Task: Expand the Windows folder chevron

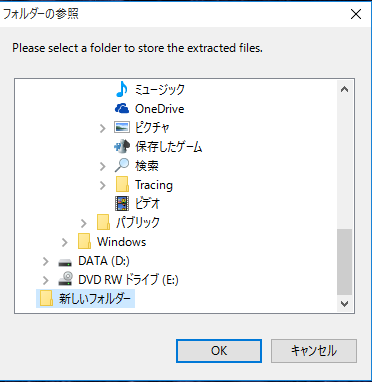Action: click(65, 242)
